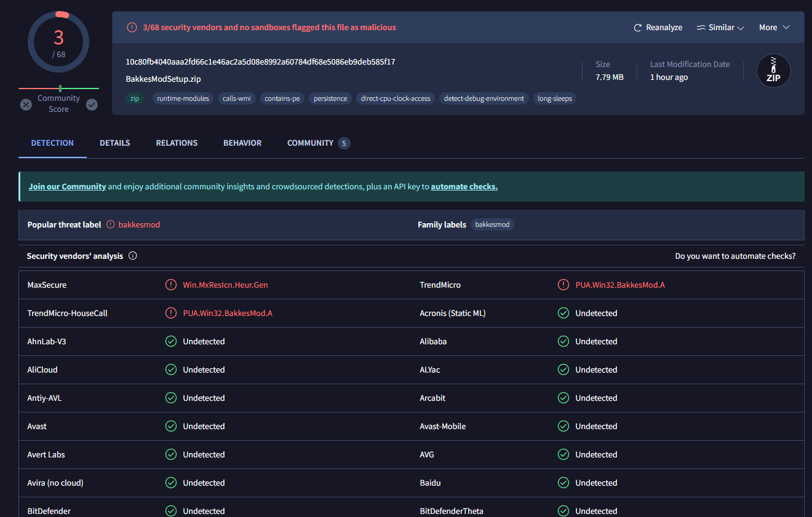
Task: Click the green check icon for ALYac
Action: click(563, 369)
